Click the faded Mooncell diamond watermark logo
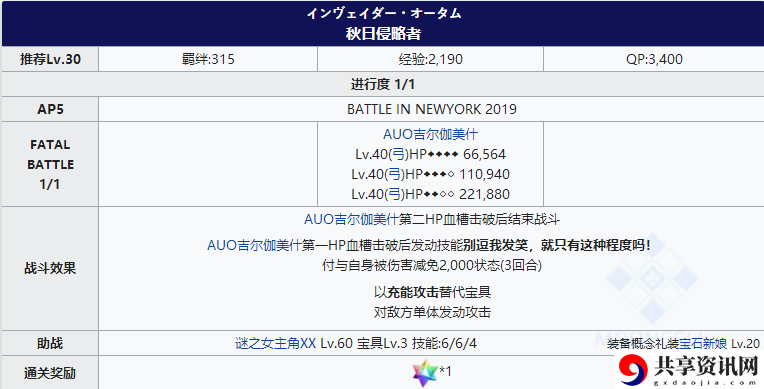Image resolution: width=764 pixels, height=389 pixels. [x=652, y=278]
